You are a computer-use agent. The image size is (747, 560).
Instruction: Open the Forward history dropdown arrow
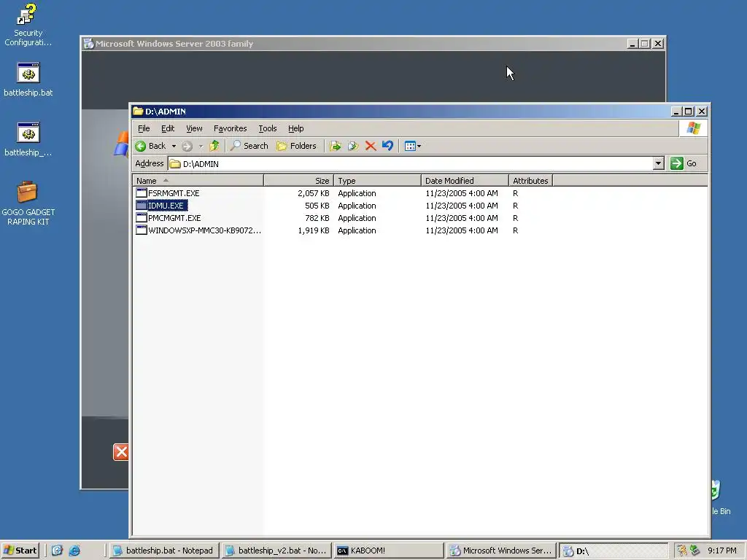point(201,146)
